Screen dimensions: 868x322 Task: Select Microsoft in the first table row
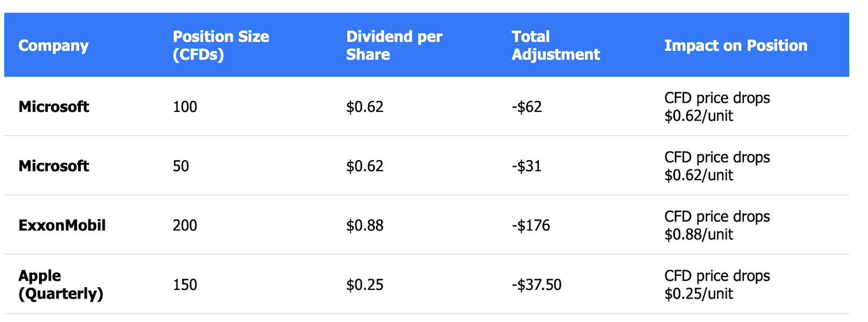(54, 106)
